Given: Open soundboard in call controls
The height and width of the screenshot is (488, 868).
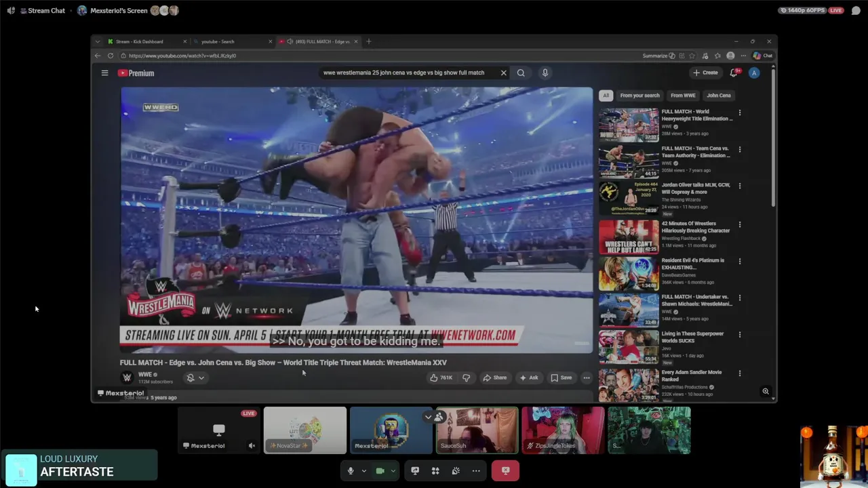Looking at the screenshot, I should [x=456, y=470].
